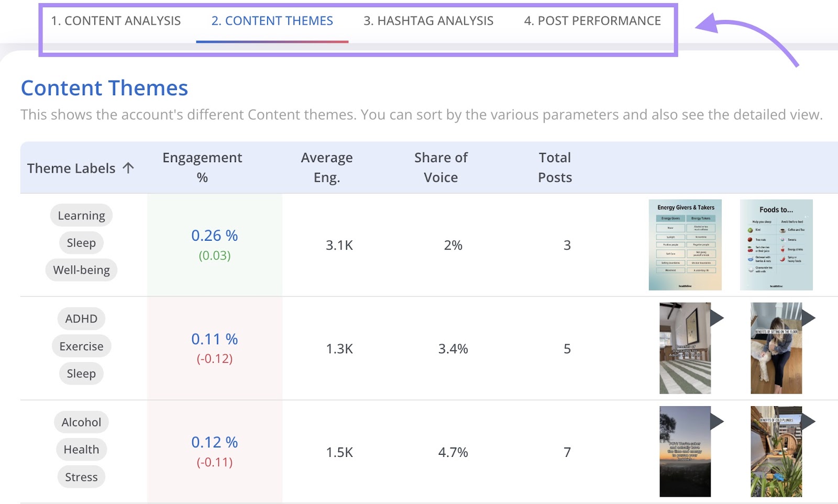Click the Stress label chip
The width and height of the screenshot is (838, 504).
pos(81,476)
